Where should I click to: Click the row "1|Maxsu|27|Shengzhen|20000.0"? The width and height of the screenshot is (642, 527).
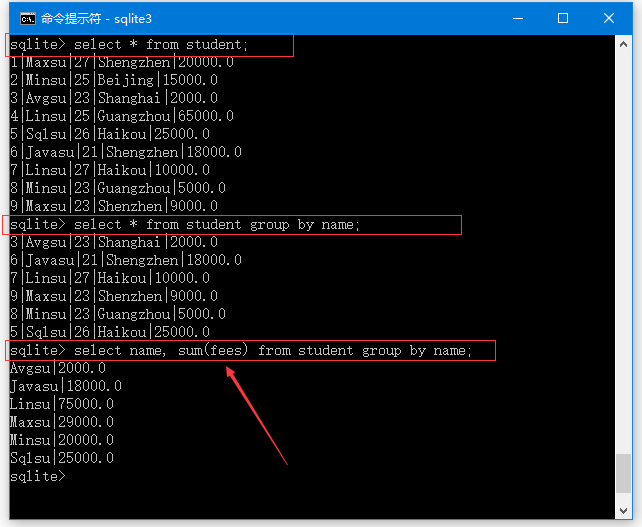point(121,63)
